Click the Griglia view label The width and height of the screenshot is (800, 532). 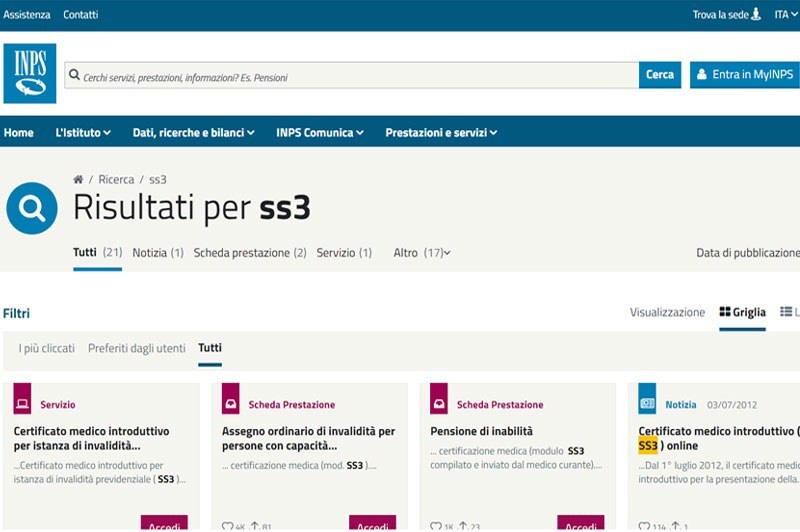[x=749, y=312]
